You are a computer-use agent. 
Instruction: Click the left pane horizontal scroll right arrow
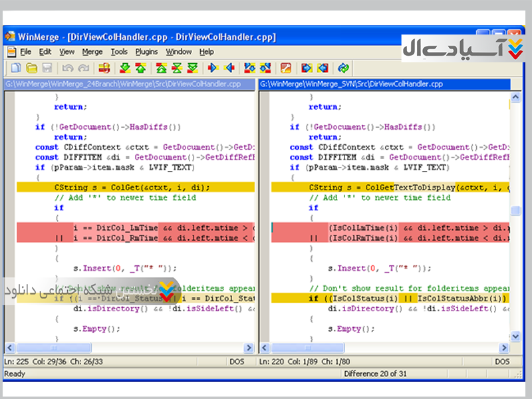click(x=249, y=348)
